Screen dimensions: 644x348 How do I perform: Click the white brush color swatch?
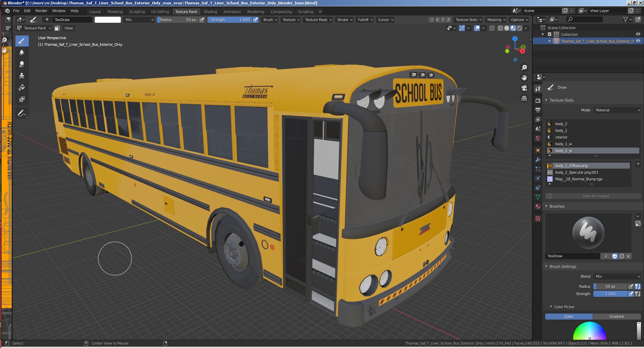tap(108, 20)
